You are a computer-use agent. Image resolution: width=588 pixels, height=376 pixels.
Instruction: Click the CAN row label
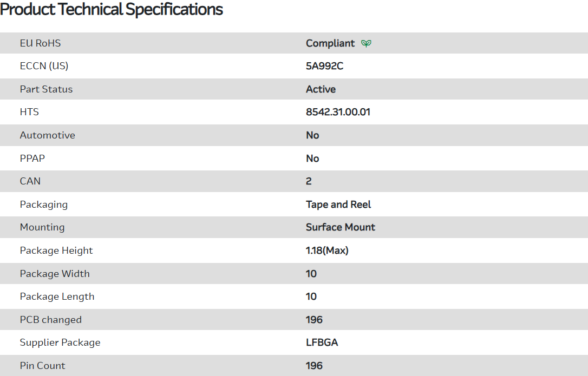30,181
